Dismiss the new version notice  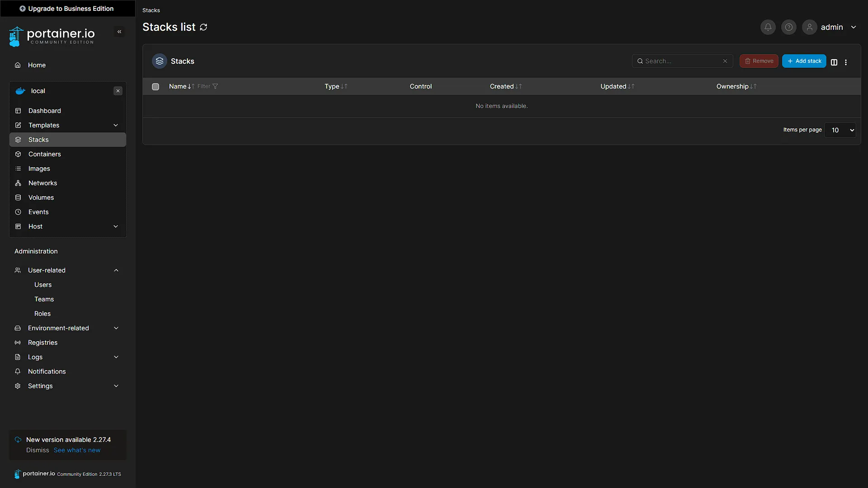click(38, 450)
